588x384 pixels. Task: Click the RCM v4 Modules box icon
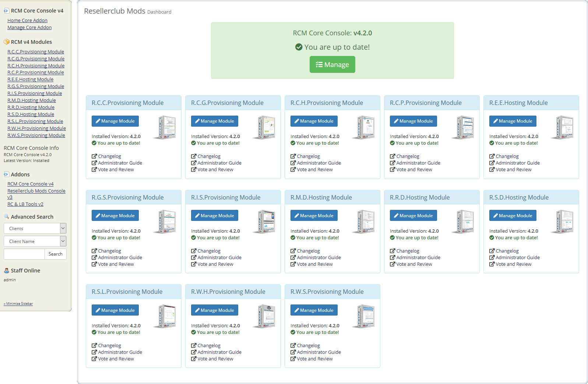6,42
